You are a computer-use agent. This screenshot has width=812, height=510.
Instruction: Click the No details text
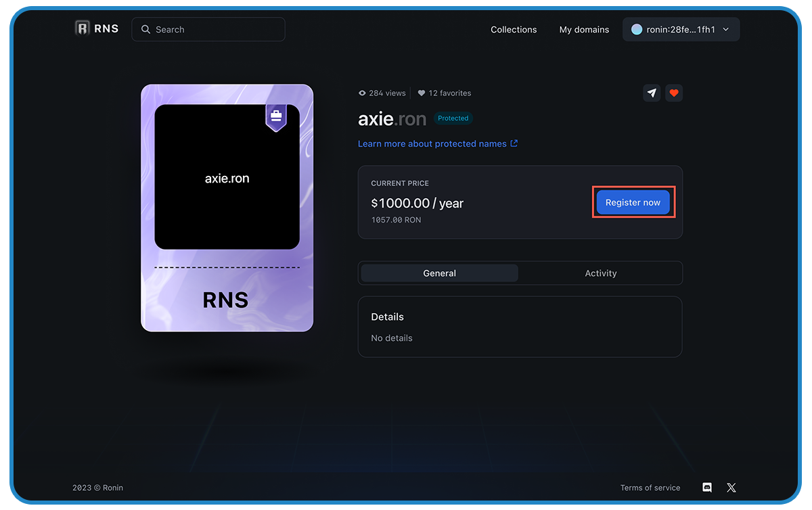pyautogui.click(x=392, y=338)
